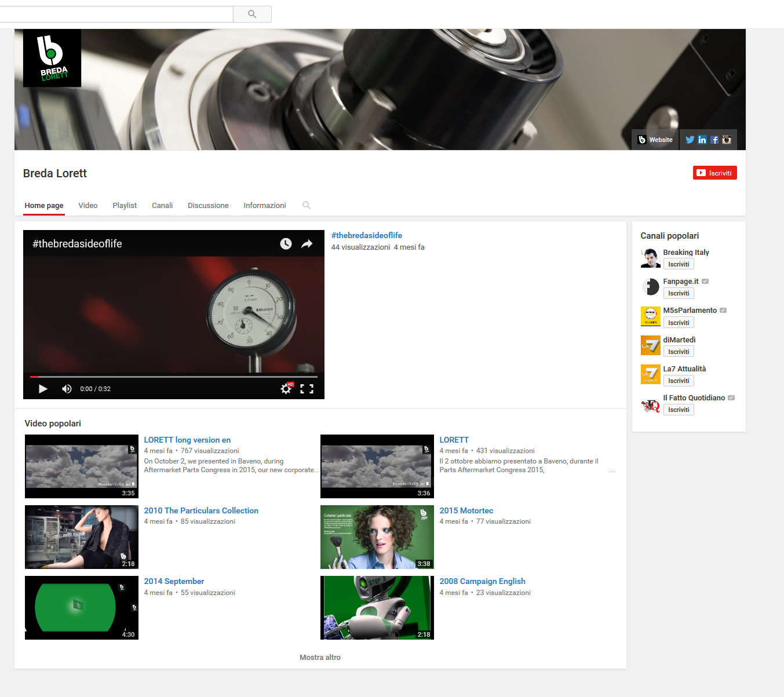
Task: Open the Facebook icon in banner
Action: coord(714,140)
